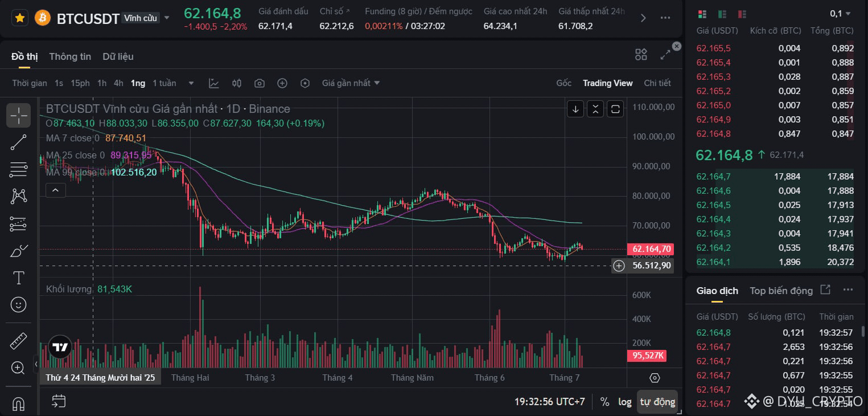The width and height of the screenshot is (868, 416).
Task: Close the chart panel with X icon
Action: (677, 46)
